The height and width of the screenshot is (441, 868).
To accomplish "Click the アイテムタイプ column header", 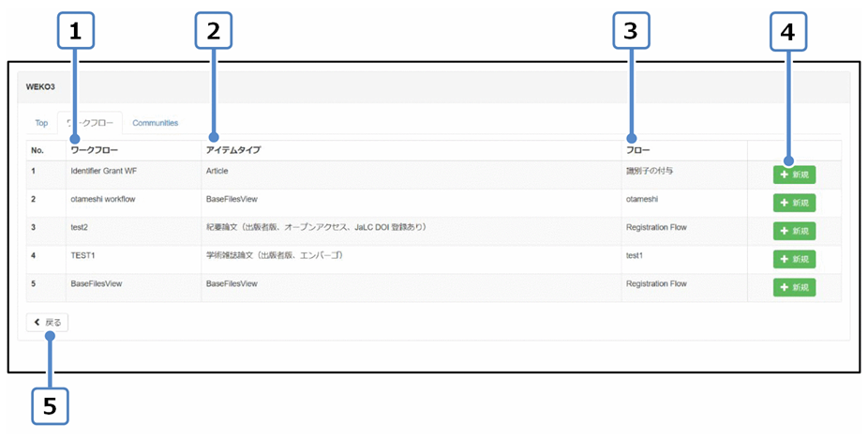I will (233, 150).
